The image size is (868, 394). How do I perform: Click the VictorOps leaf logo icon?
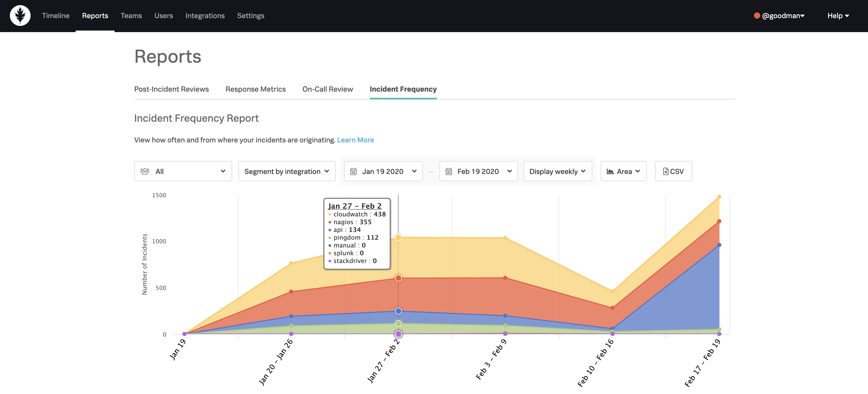tap(20, 16)
